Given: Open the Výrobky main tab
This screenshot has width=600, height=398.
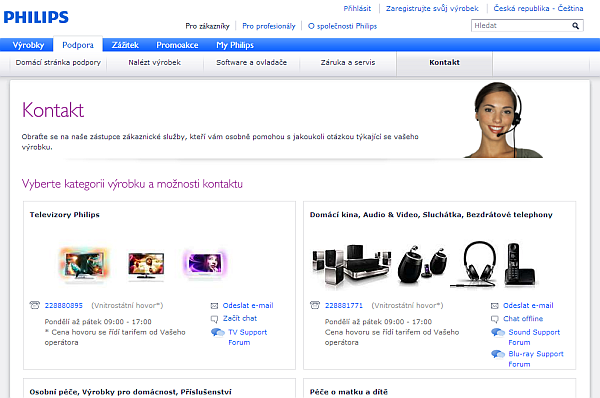Looking at the screenshot, I should (x=28, y=45).
